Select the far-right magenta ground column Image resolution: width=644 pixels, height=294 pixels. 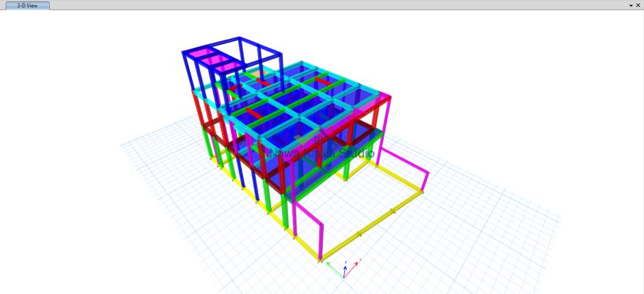(425, 181)
